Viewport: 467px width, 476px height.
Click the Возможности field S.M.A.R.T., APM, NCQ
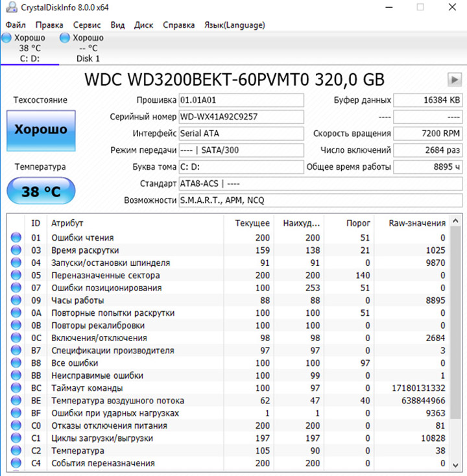click(x=320, y=200)
